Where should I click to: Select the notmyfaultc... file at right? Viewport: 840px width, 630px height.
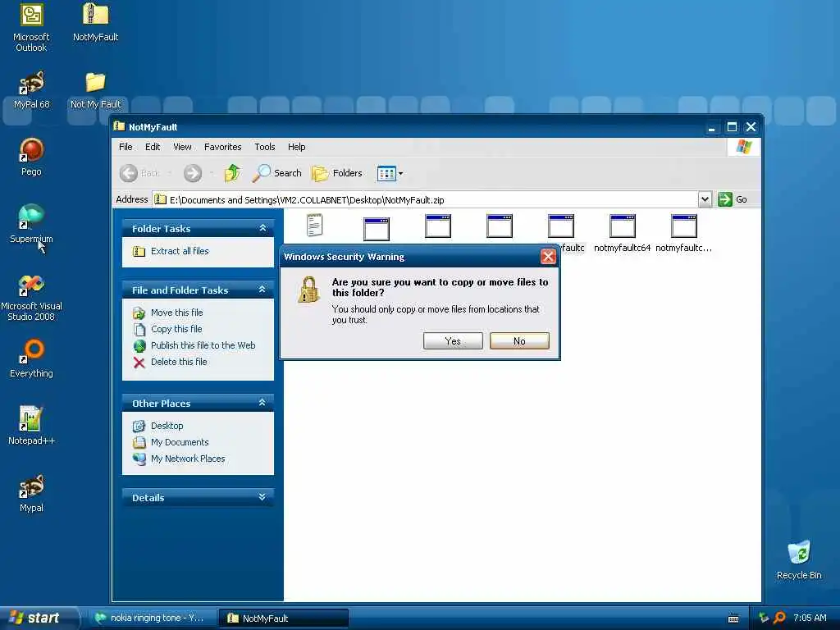pos(683,234)
